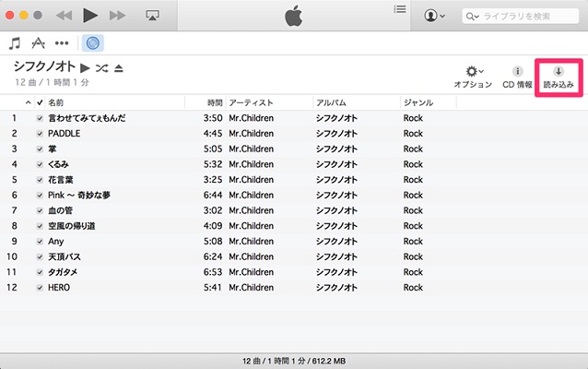Open the account user menu
Screen dimensions: 588x369
click(435, 16)
